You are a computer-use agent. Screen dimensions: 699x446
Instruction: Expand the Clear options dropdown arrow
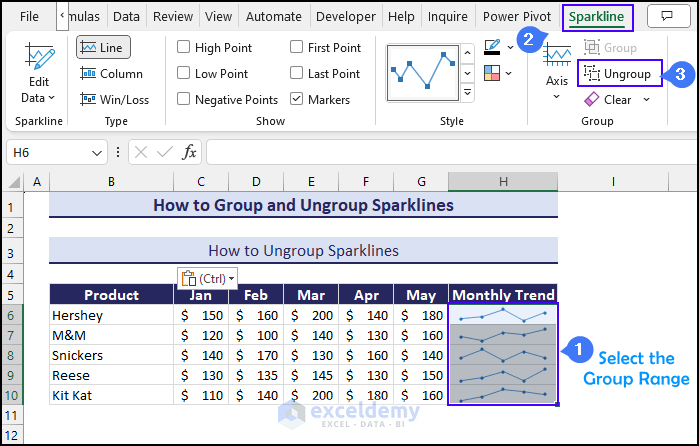pyautogui.click(x=646, y=99)
